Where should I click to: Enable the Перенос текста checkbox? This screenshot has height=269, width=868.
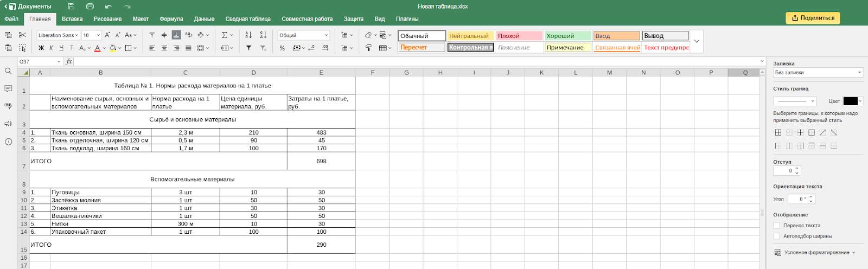pyautogui.click(x=777, y=226)
